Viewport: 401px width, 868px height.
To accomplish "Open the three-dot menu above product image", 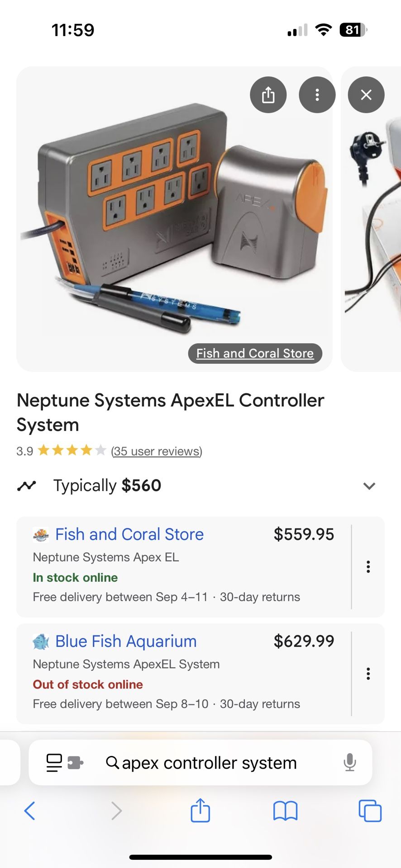I will 317,95.
